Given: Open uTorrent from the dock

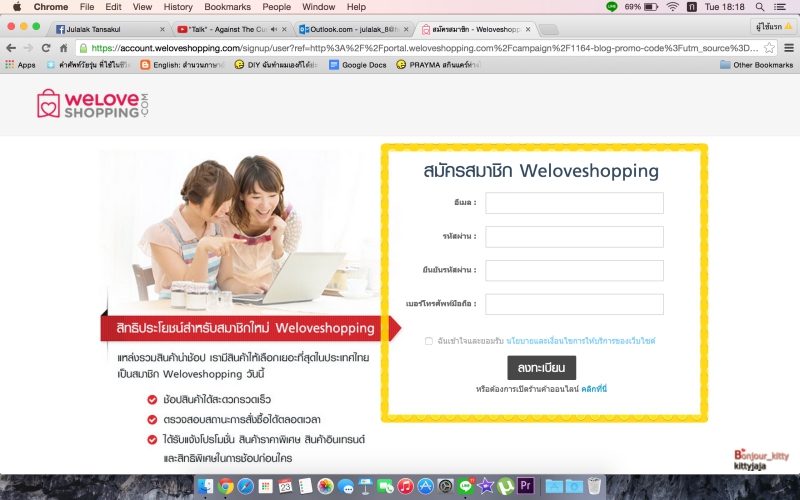Looking at the screenshot, I should tap(505, 486).
